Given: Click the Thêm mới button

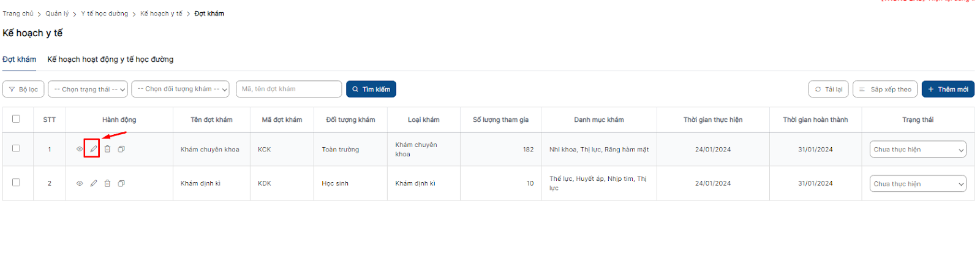Looking at the screenshot, I should [x=948, y=89].
